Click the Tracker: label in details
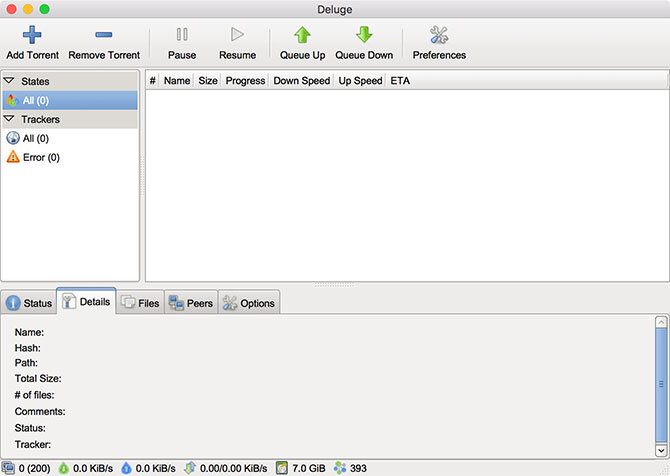 tap(33, 444)
